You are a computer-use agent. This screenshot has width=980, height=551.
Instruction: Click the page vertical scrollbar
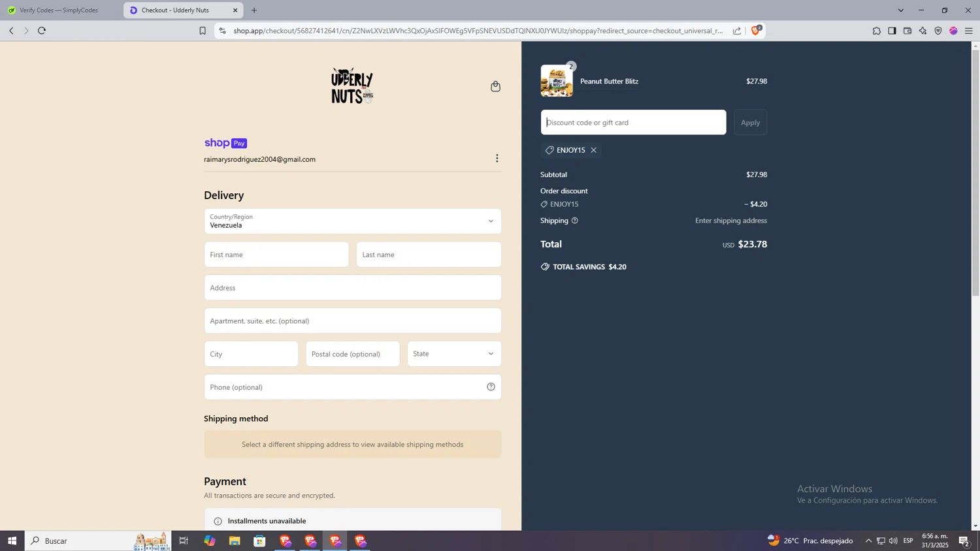[975, 173]
